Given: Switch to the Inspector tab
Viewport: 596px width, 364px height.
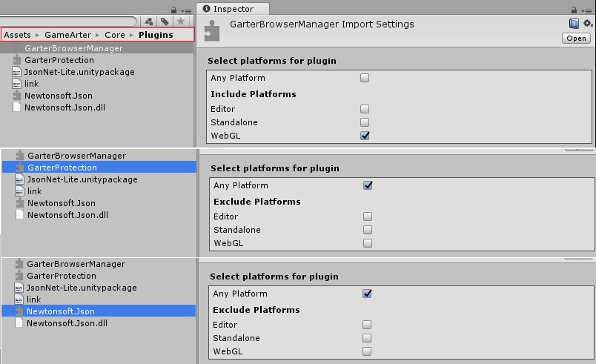Looking at the screenshot, I should [x=228, y=9].
